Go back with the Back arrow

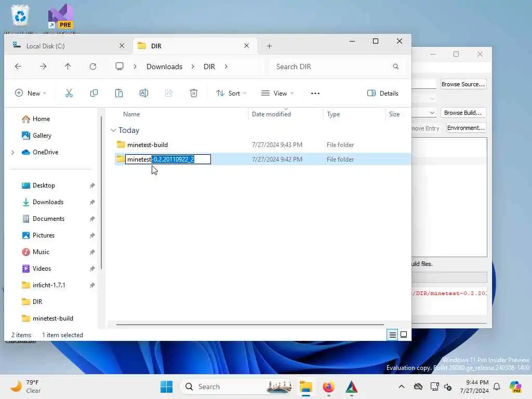(x=18, y=66)
